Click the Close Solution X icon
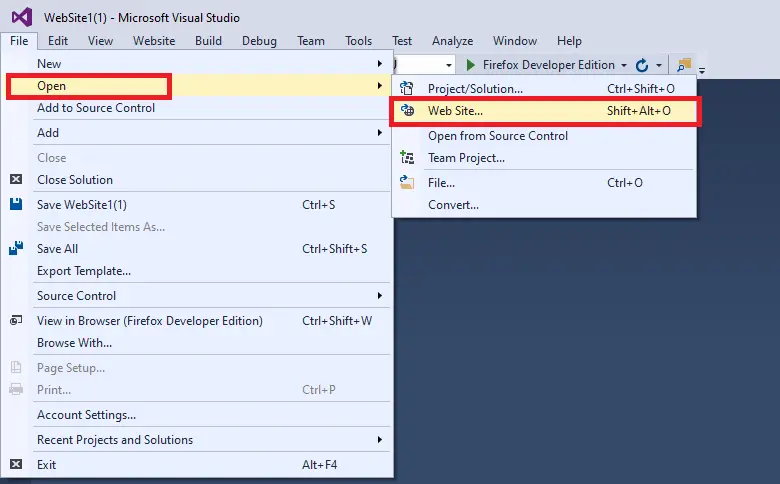The height and width of the screenshot is (484, 780). pyautogui.click(x=16, y=179)
